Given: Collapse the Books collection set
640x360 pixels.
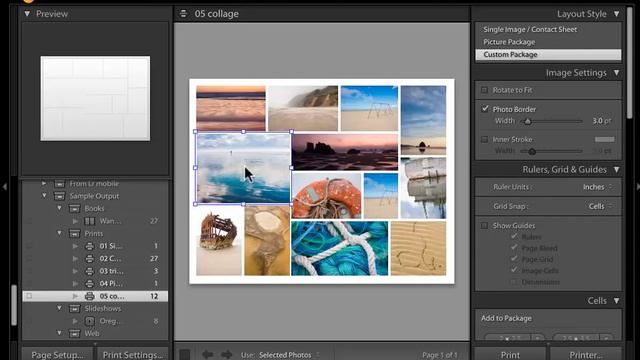Looking at the screenshot, I should point(60,209).
